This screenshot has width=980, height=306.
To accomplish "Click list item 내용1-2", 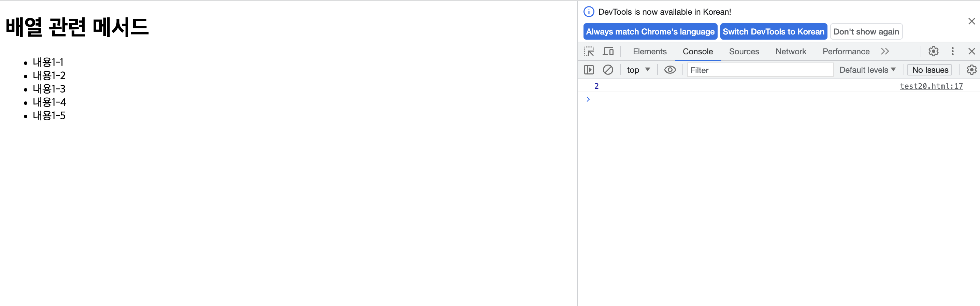I will point(49,75).
